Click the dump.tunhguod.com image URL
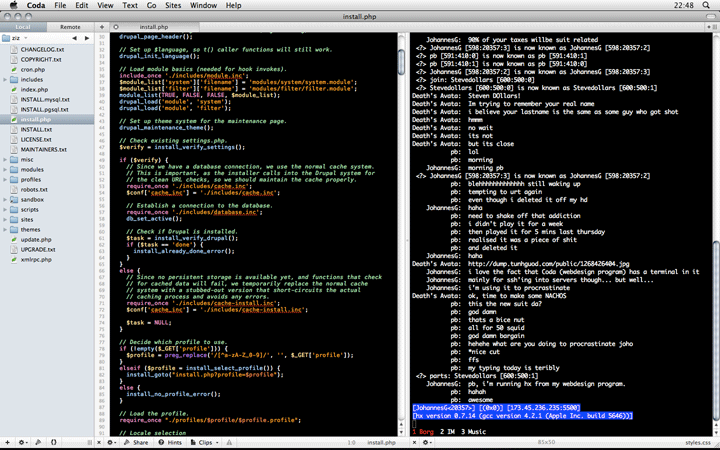The image size is (720, 450). [x=548, y=264]
